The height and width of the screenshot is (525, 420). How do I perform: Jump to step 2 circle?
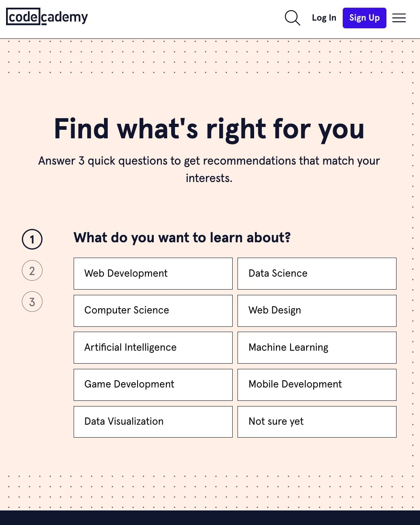tap(32, 271)
